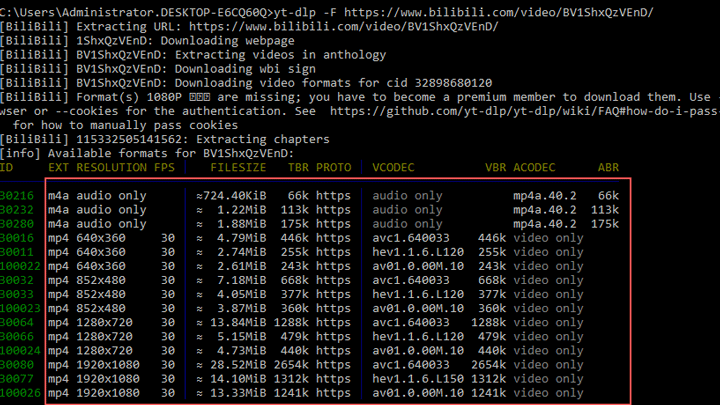Click the 724.40KiB file size value

pyautogui.click(x=234, y=196)
